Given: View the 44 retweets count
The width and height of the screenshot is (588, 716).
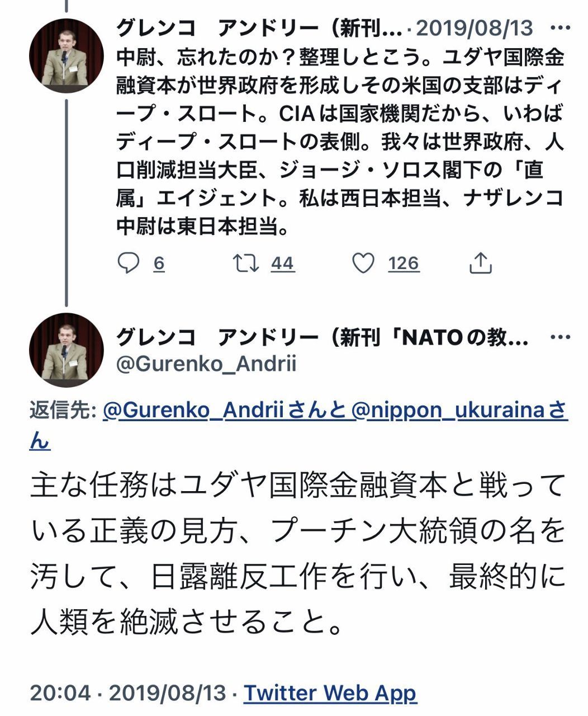Looking at the screenshot, I should point(282,263).
